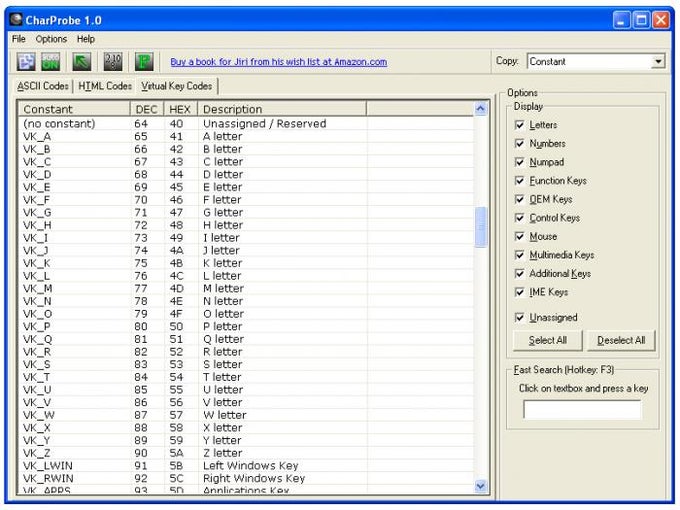Image resolution: width=680 pixels, height=510 pixels.
Task: Select the VK_C row
Action: tap(246, 162)
